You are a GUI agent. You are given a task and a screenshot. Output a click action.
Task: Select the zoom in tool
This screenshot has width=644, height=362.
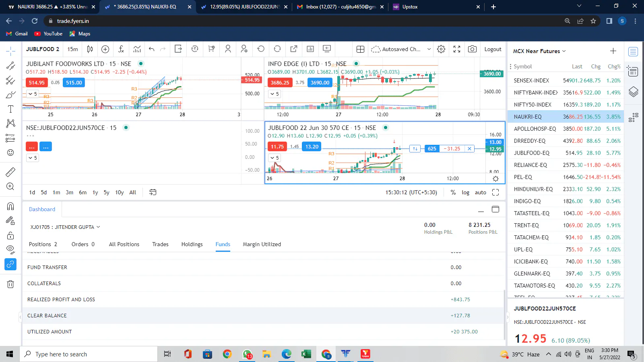click(x=10, y=187)
